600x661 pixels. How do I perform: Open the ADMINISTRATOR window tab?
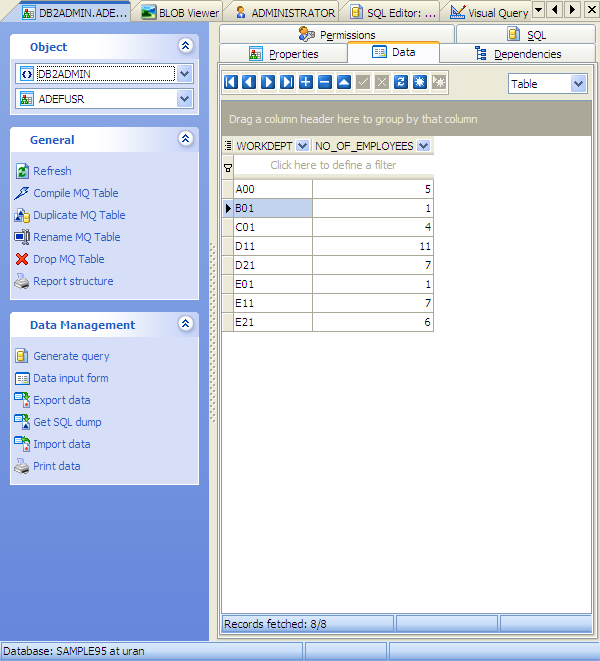(x=285, y=13)
